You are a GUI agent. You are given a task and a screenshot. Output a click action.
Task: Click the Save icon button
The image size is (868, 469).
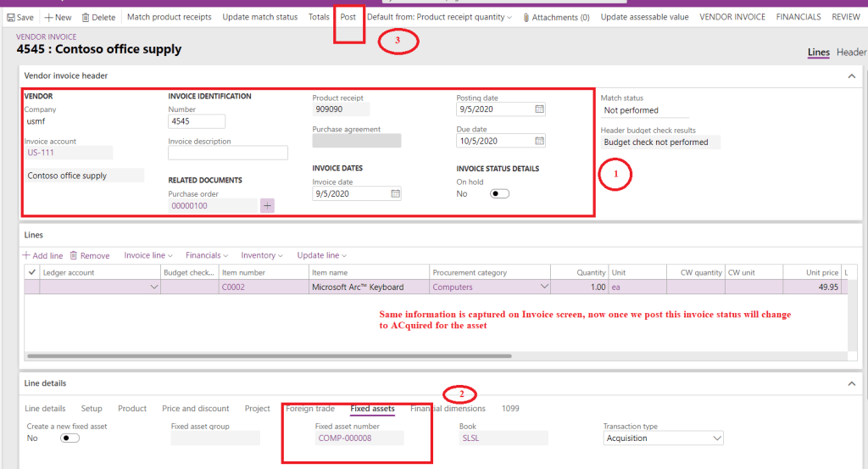[11, 17]
